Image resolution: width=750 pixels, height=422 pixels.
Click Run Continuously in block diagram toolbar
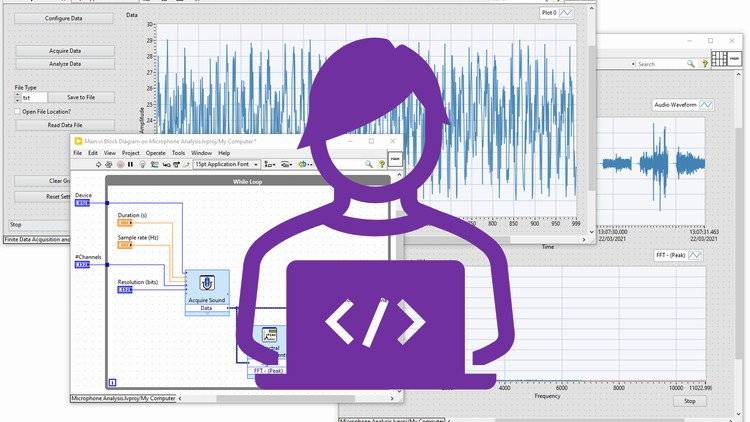tap(109, 165)
